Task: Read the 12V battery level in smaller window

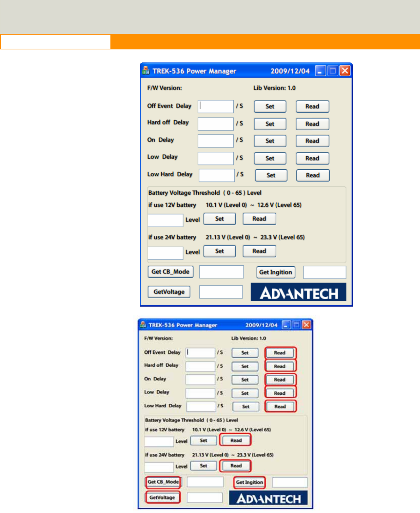Action: [x=236, y=440]
